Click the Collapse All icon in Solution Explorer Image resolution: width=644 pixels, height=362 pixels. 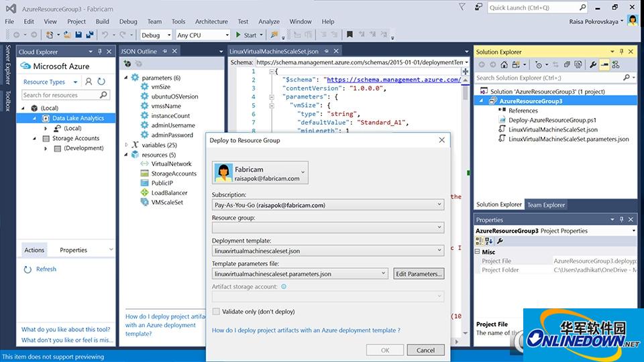tap(567, 64)
